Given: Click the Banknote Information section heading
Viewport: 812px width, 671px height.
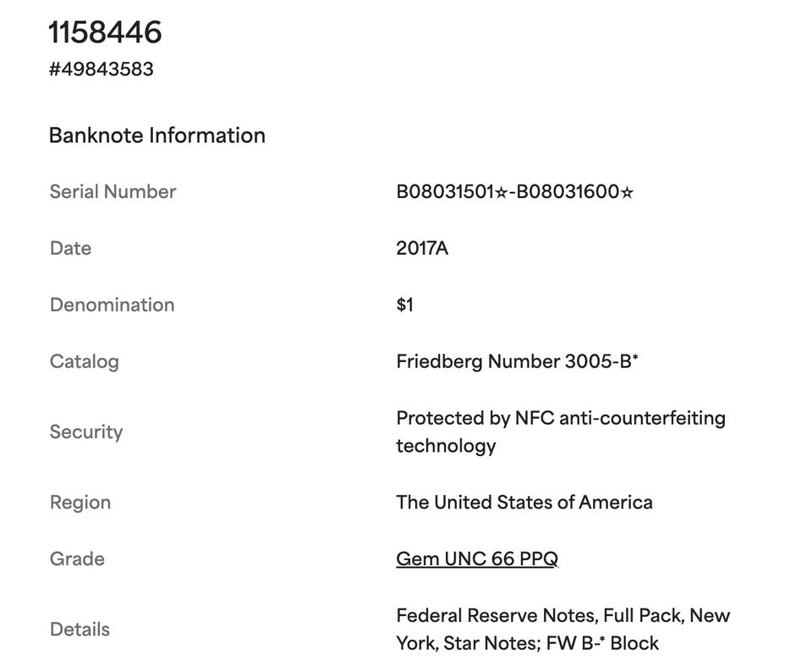Looking at the screenshot, I should point(157,135).
